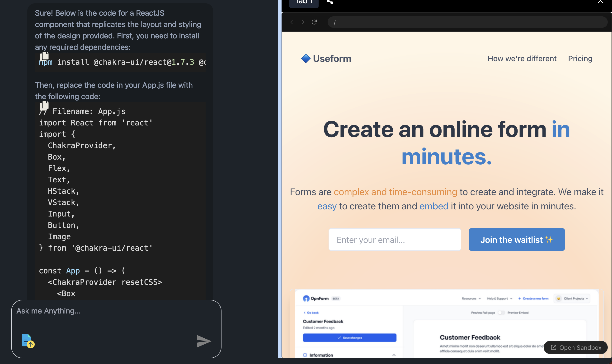
Task: Click the '<ChakraProvider resetCSS>' line
Action: pyautogui.click(x=105, y=282)
